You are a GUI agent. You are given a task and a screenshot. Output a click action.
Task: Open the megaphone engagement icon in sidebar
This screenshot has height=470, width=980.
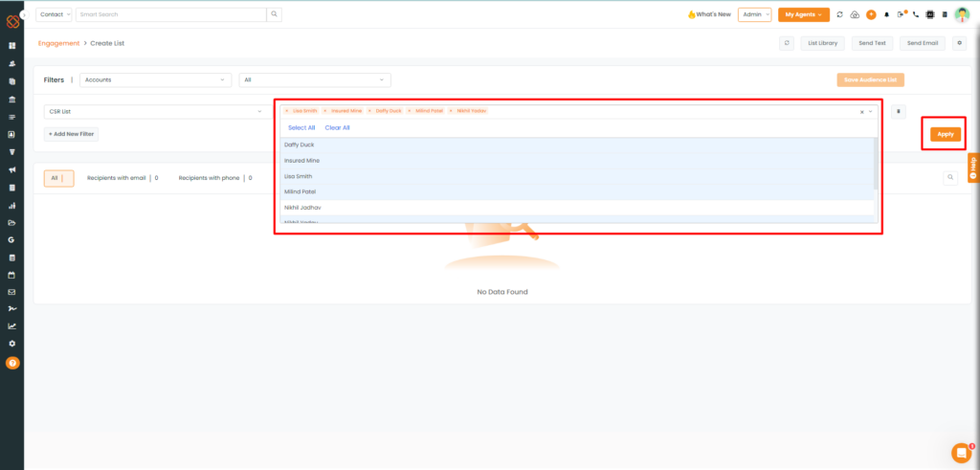[11, 170]
